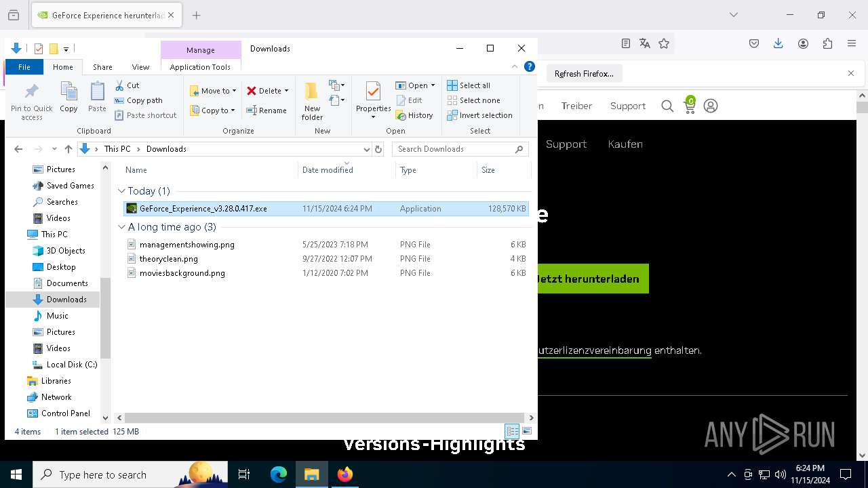868x488 pixels.
Task: Create a New folder
Action: coord(312,102)
